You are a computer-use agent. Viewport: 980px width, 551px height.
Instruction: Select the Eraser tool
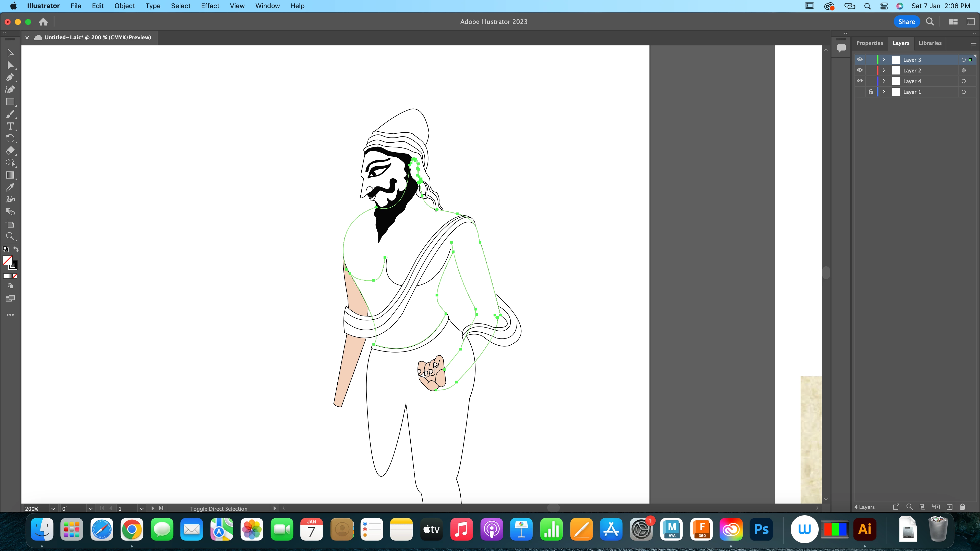[10, 151]
